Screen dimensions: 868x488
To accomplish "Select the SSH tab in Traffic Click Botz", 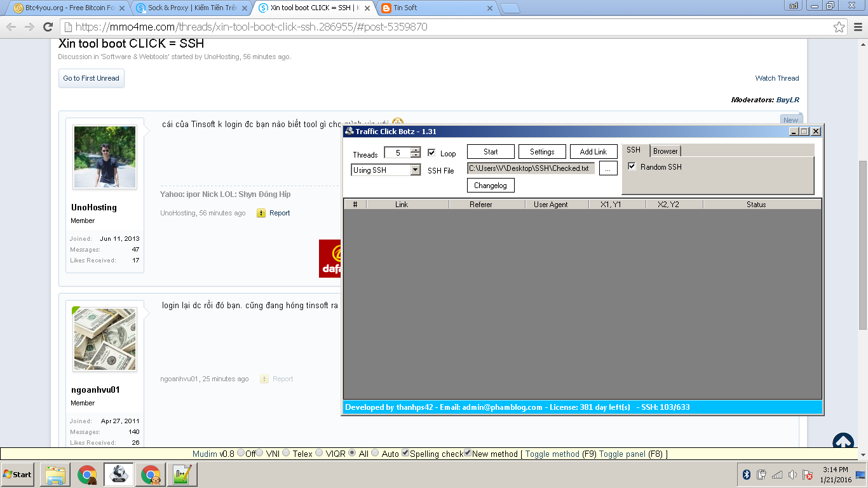I will pyautogui.click(x=634, y=150).
